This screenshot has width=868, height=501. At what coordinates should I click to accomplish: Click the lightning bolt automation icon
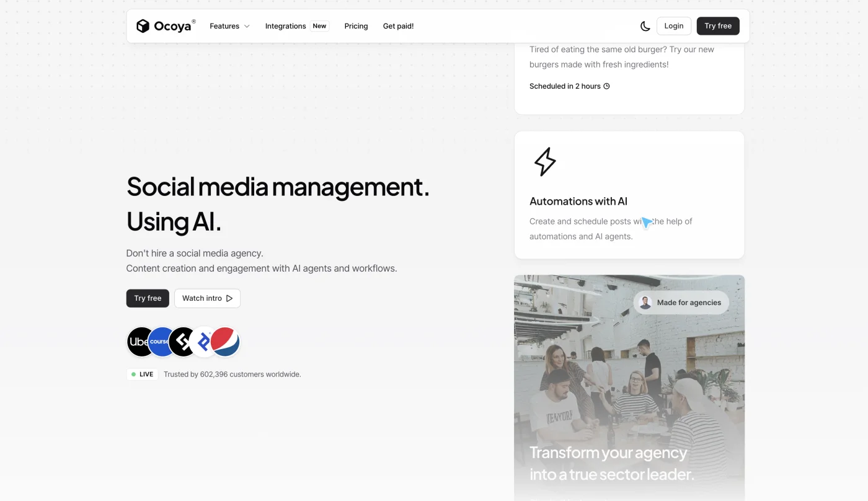coord(545,162)
